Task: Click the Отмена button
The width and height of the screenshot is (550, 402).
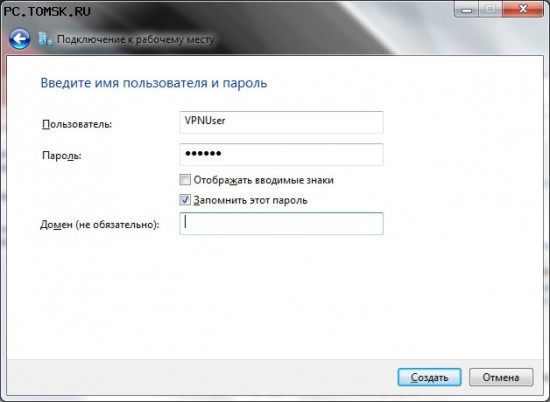Action: 501,377
